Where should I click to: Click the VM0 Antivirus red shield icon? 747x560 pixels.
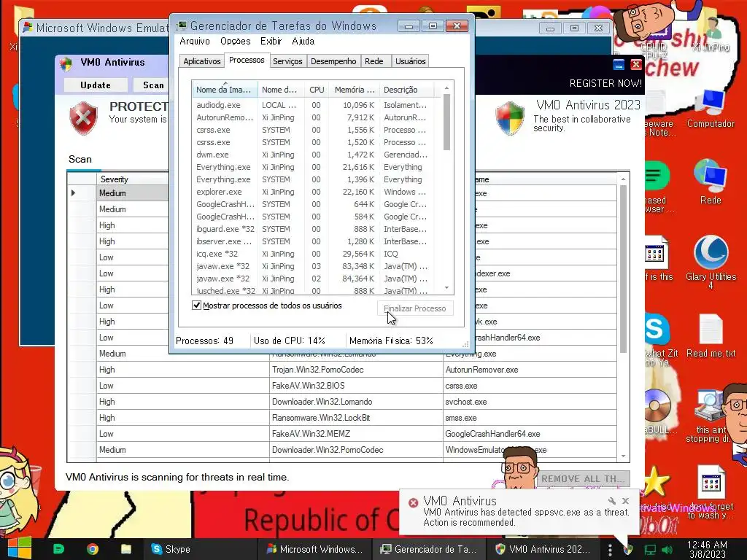click(83, 117)
